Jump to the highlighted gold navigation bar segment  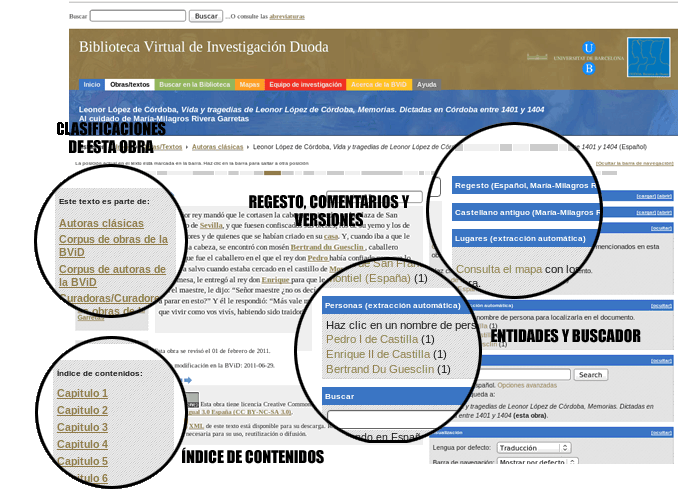pos(272,173)
